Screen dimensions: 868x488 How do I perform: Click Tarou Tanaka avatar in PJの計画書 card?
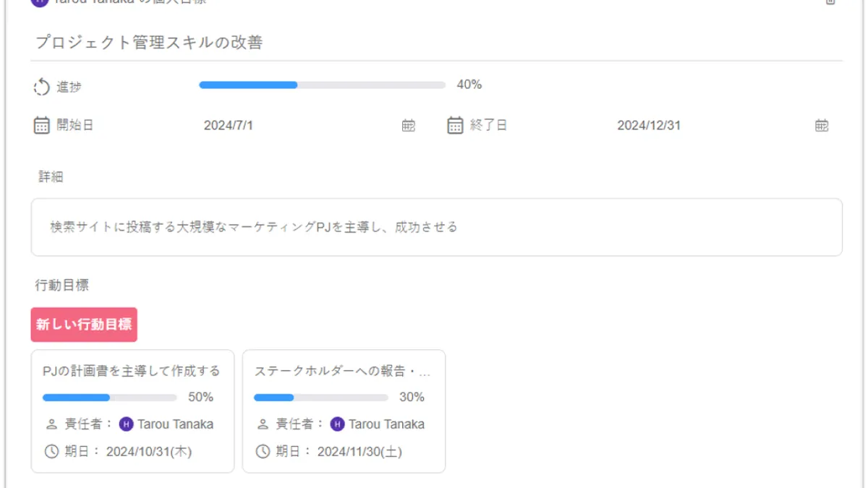[x=126, y=424]
